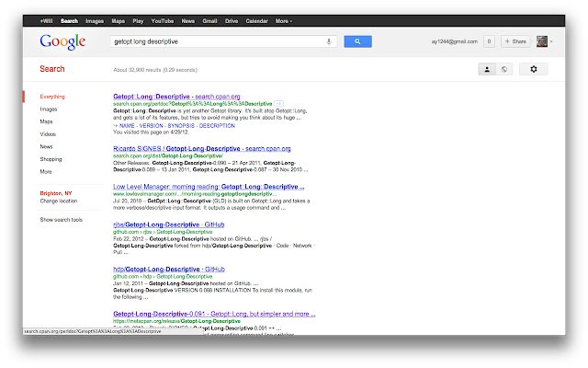This screenshot has width=588, height=368.
Task: Open Drive in the top bar
Action: 232,21
